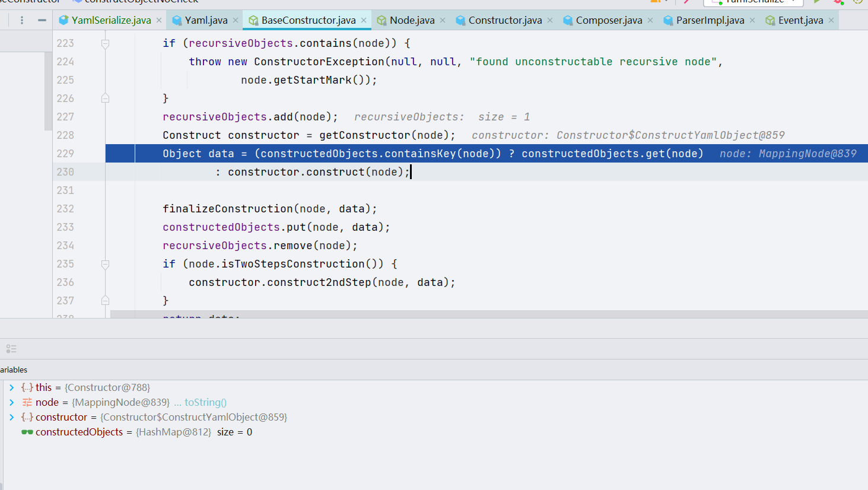
Task: Expand the 'constructor' variable tree item
Action: click(x=11, y=417)
